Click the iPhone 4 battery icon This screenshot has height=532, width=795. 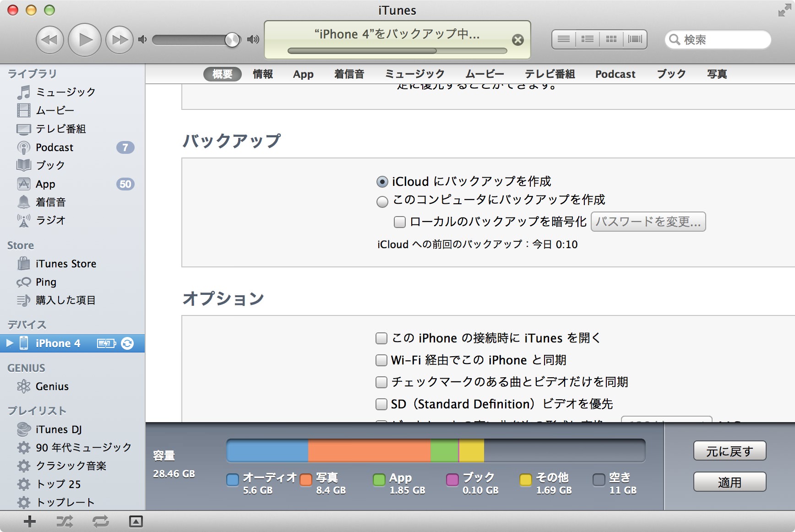coord(107,343)
